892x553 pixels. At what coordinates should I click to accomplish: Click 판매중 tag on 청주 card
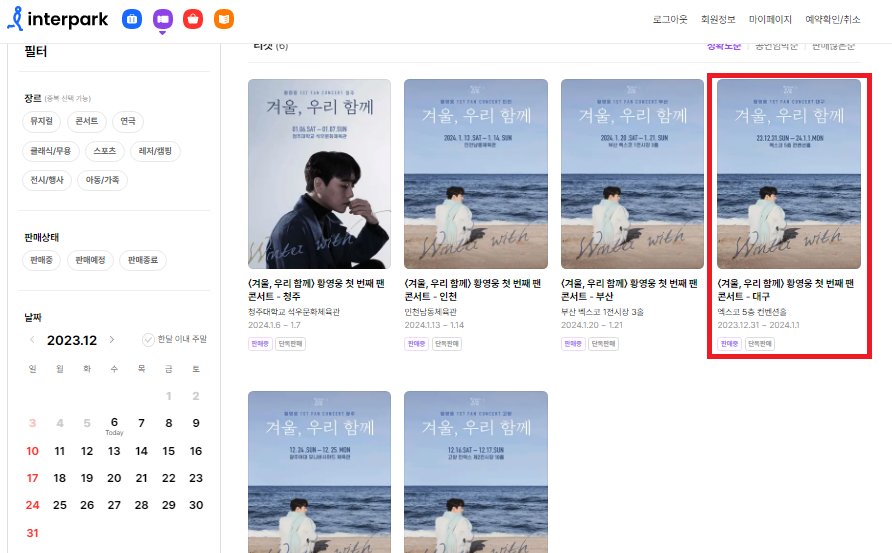(260, 344)
